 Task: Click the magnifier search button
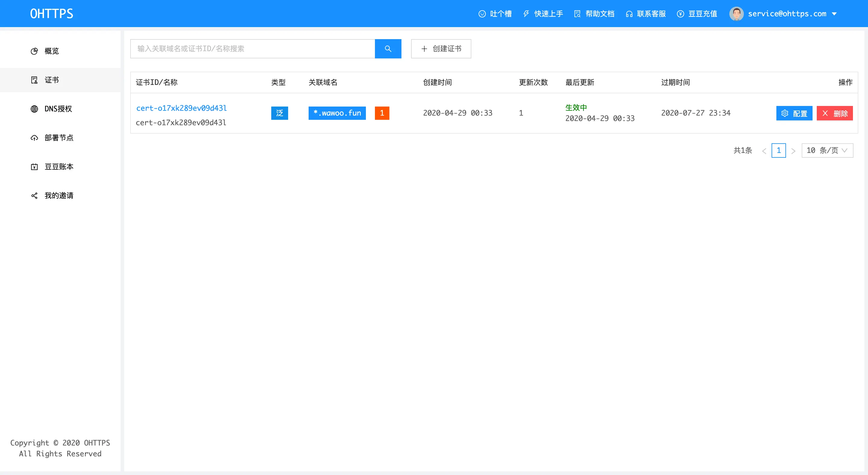pos(388,49)
